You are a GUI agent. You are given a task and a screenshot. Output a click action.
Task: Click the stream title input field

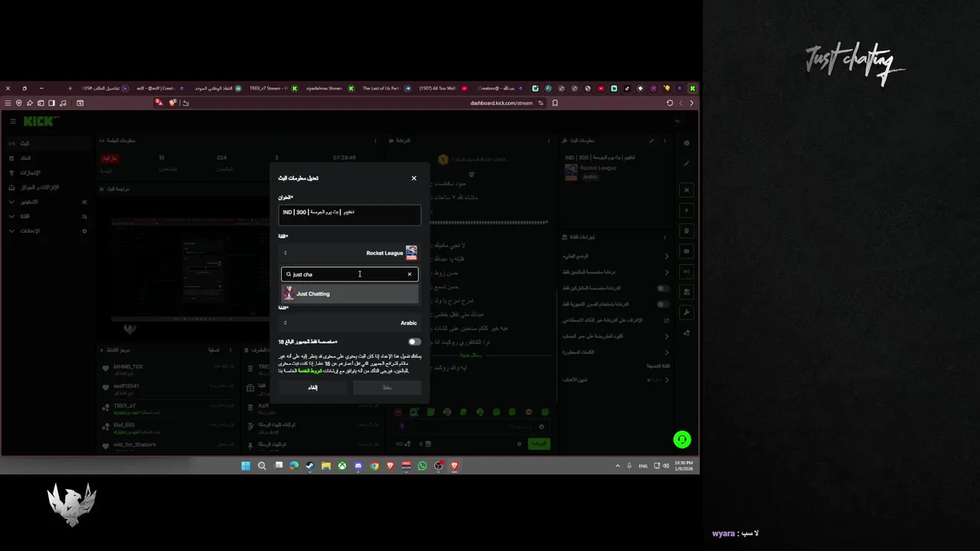(350, 215)
